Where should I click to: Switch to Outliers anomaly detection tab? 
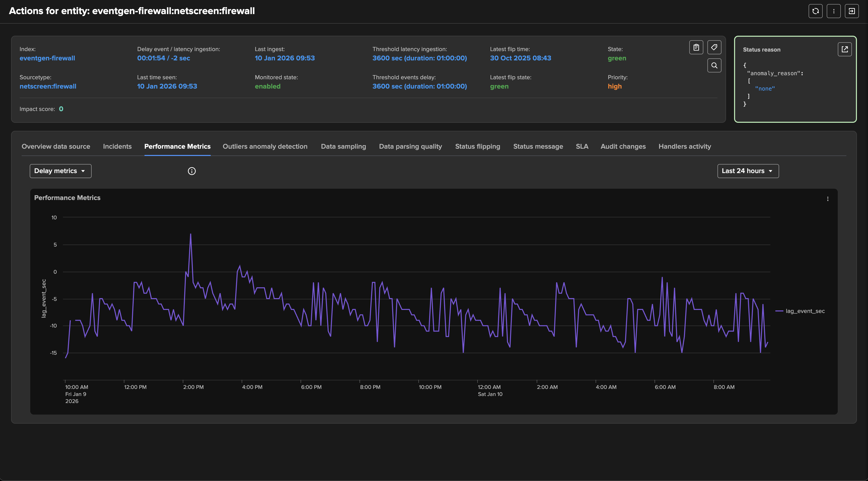point(265,146)
